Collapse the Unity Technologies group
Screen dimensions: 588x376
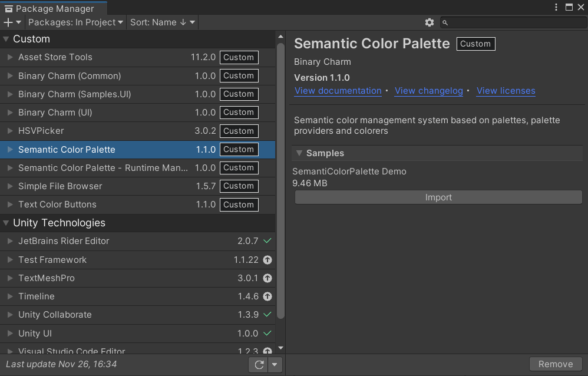click(6, 223)
